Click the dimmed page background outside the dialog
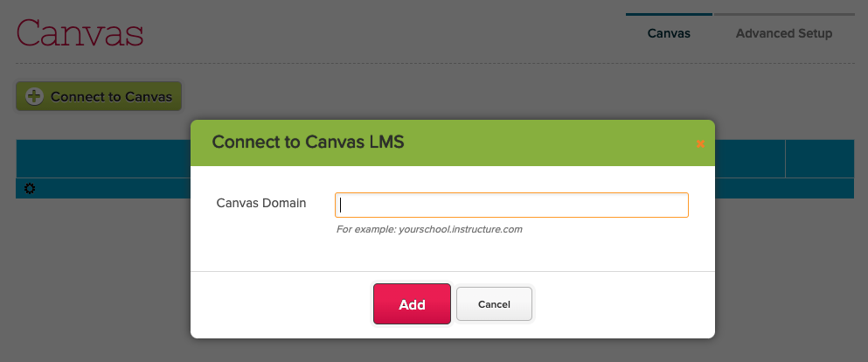 point(96,280)
